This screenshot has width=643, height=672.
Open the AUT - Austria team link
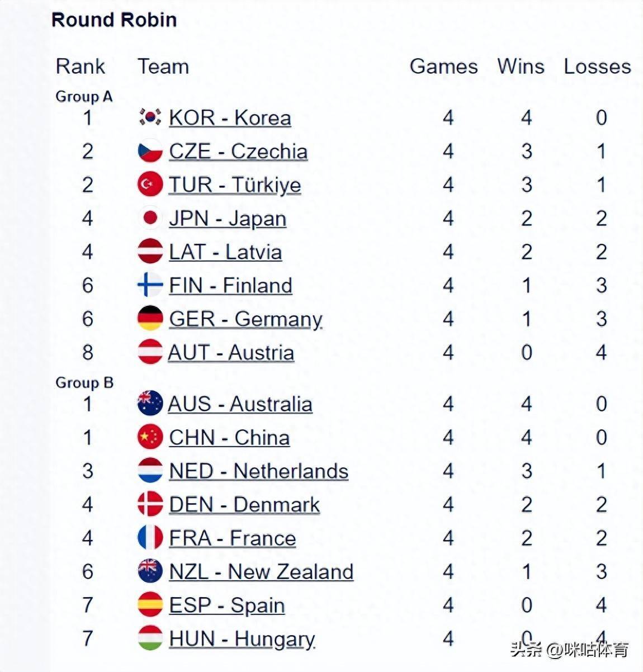[x=231, y=353]
